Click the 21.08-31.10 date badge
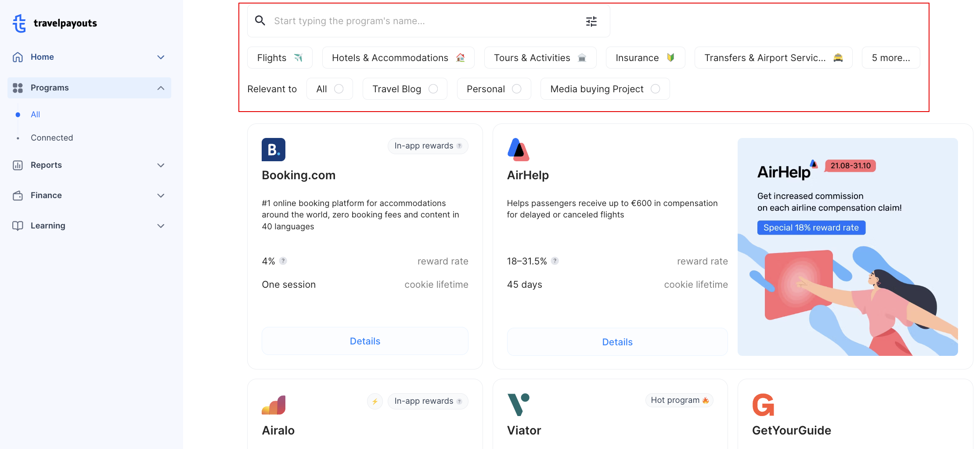The width and height of the screenshot is (980, 449). pos(850,166)
